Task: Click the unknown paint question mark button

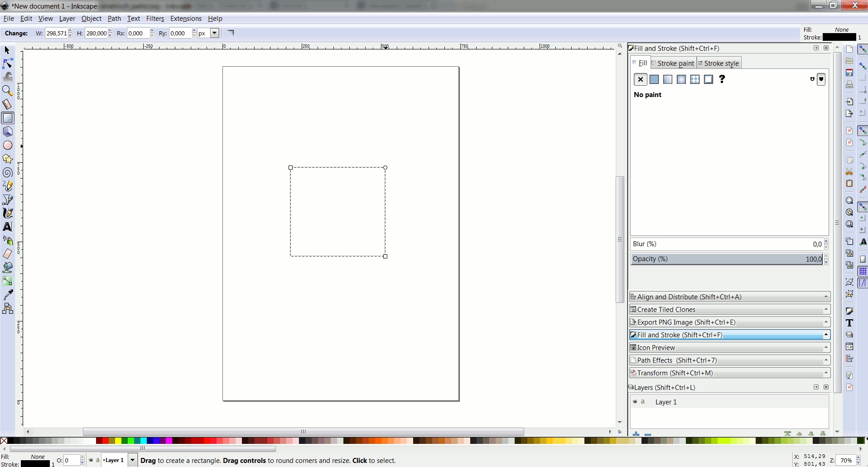Action: point(722,79)
